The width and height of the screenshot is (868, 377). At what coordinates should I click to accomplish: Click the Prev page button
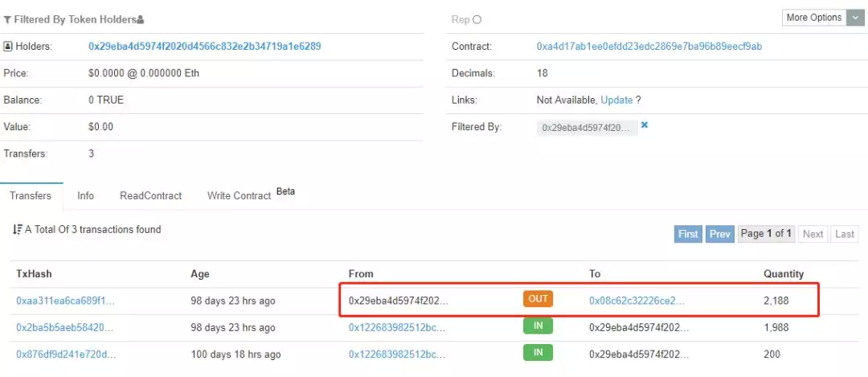(720, 234)
